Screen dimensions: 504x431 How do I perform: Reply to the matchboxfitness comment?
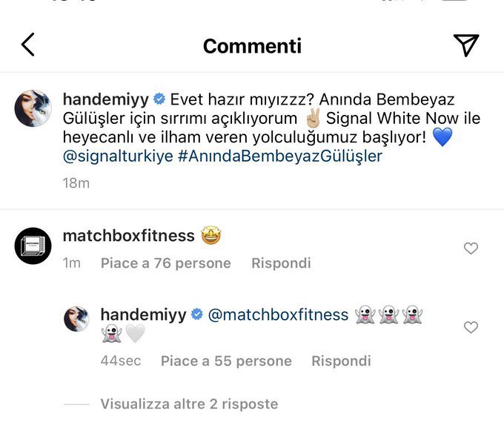[281, 263]
